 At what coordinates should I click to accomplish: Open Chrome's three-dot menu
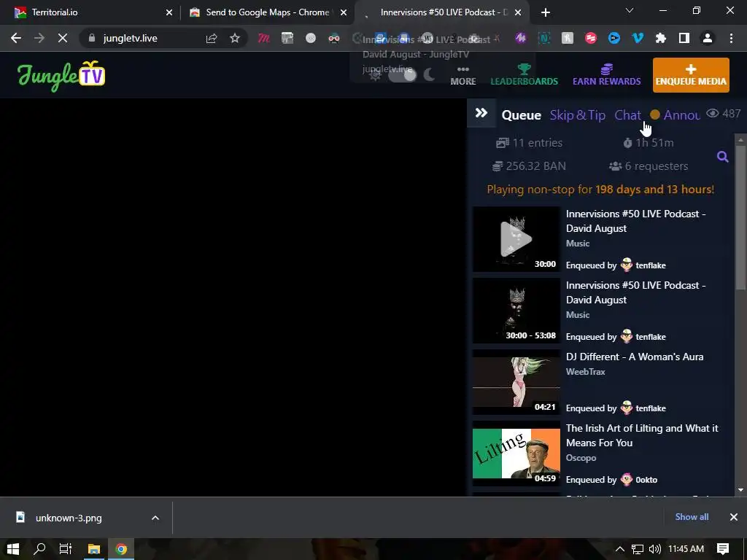(x=731, y=38)
